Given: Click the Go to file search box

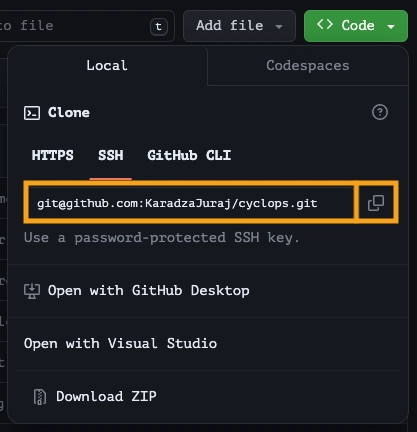Looking at the screenshot, I should tap(87, 26).
